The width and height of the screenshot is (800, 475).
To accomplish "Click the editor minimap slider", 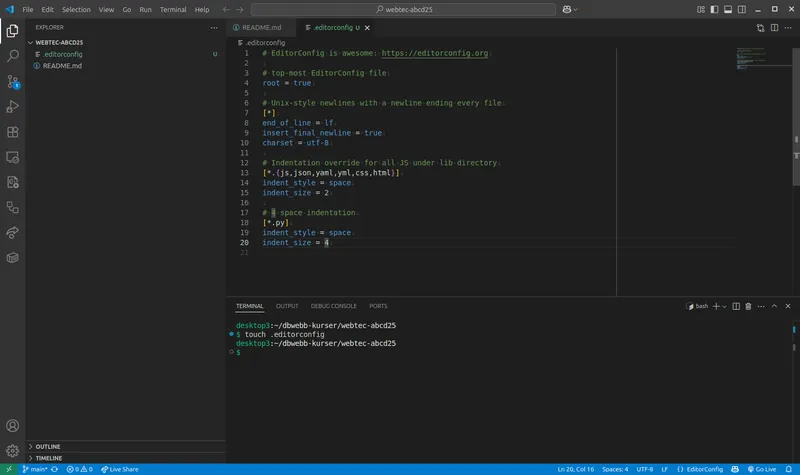I will (764, 57).
